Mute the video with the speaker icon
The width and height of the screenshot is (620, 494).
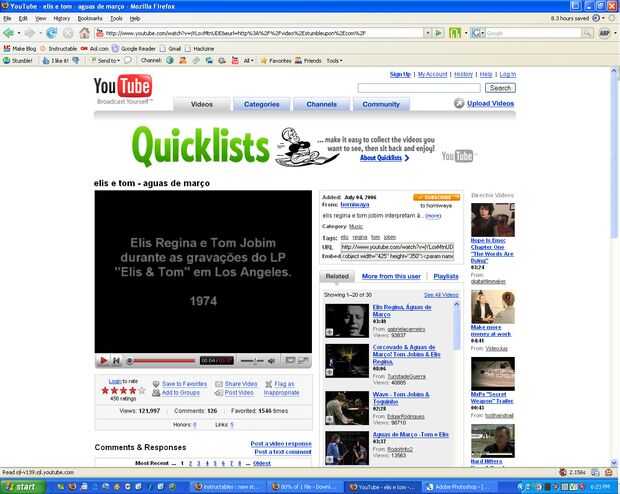(x=272, y=360)
